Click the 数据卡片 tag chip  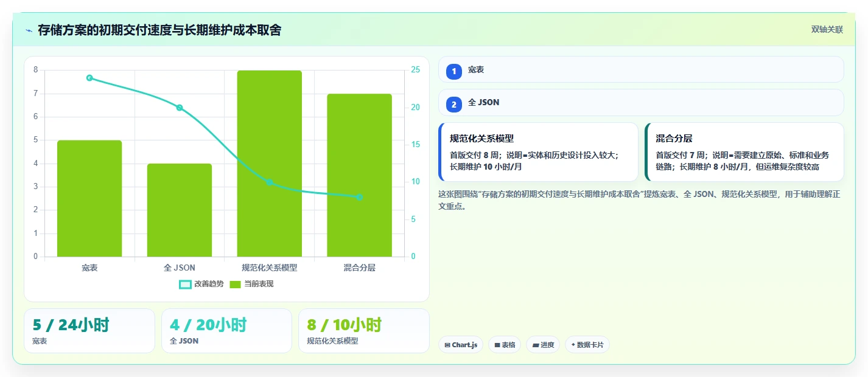587,345
